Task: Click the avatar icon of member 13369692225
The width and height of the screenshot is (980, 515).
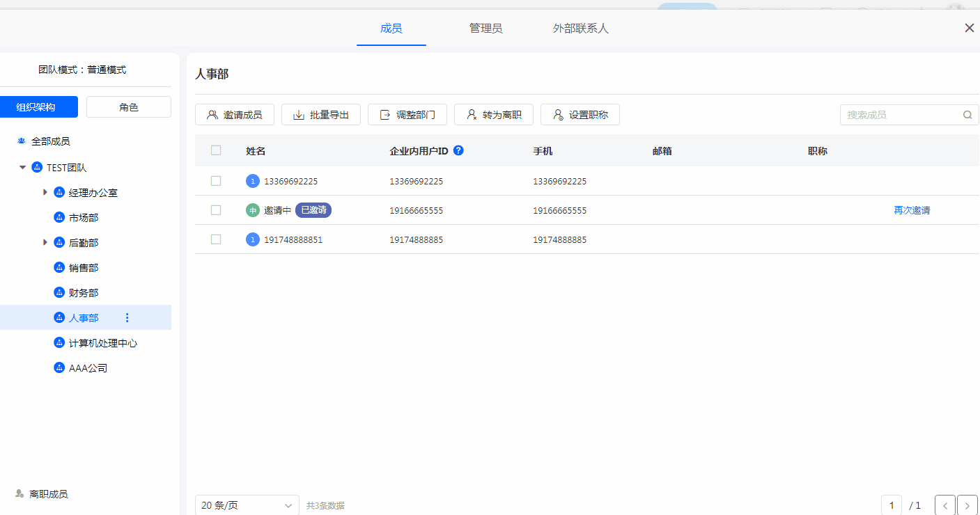Action: tap(253, 181)
